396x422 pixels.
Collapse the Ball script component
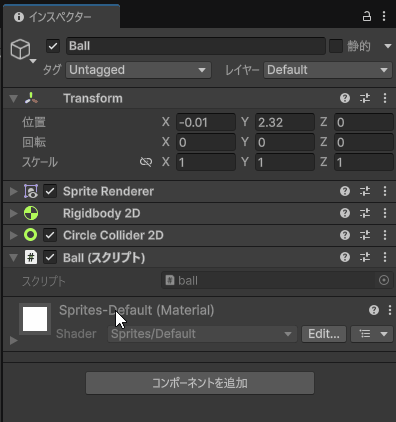(13, 258)
